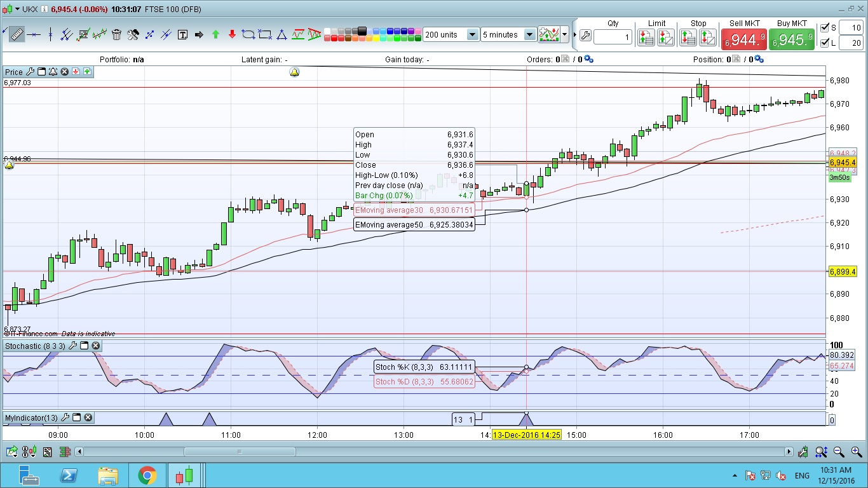Detach the Price panel window icon
Screen dimensions: 868x488
click(x=41, y=72)
